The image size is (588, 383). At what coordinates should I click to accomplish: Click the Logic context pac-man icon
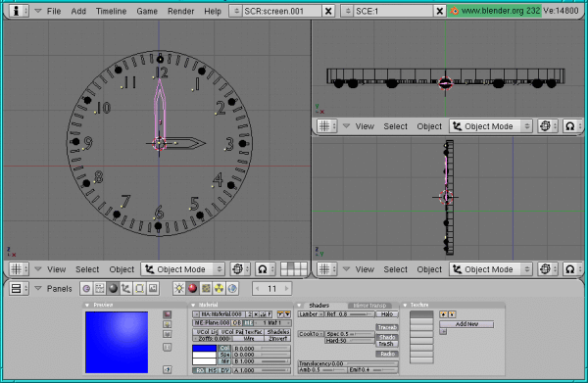(86, 288)
